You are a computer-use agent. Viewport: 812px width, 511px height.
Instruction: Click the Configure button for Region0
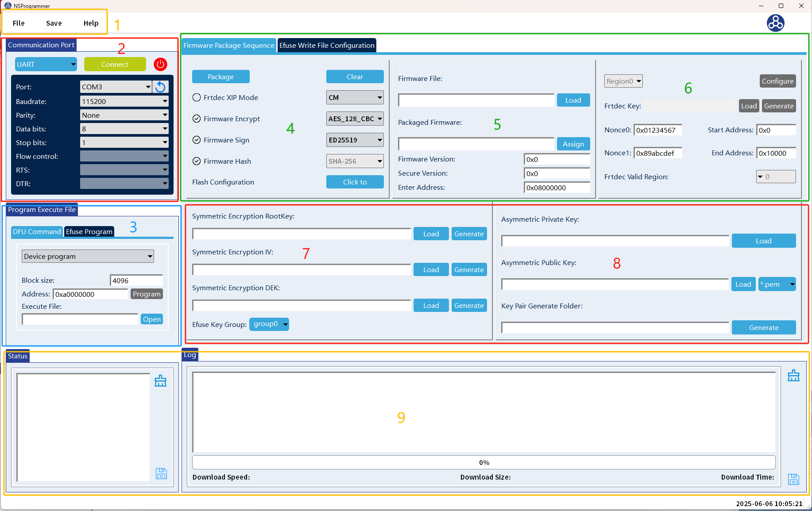coord(777,81)
